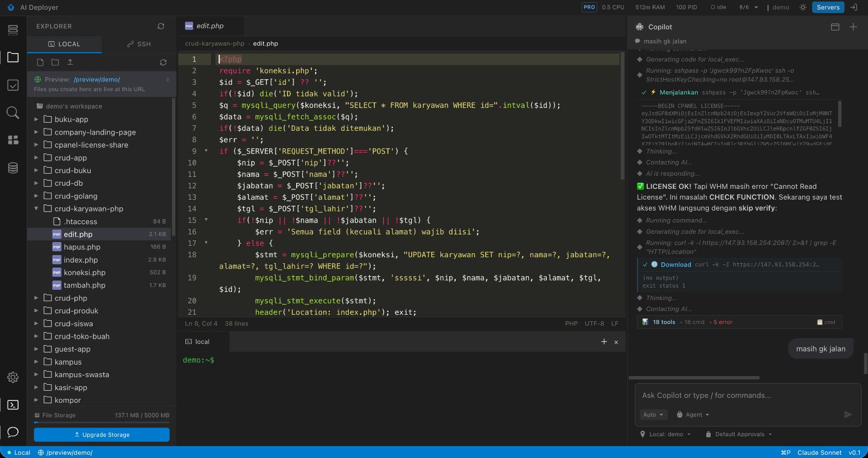Open the chat bubble icon in activity bar
The height and width of the screenshot is (458, 868).
13,432
